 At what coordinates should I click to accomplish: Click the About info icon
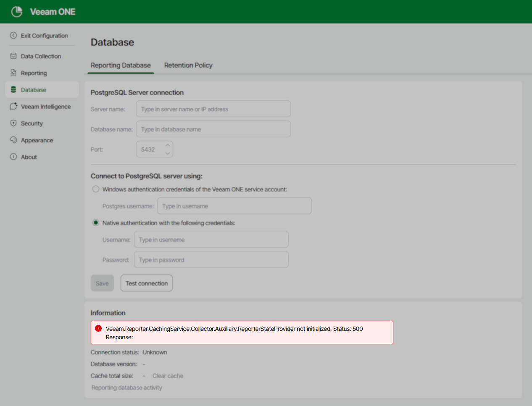tap(14, 157)
